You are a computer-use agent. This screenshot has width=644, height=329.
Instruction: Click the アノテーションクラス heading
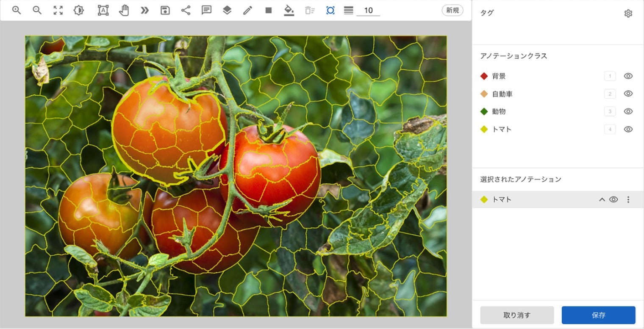[x=514, y=56]
